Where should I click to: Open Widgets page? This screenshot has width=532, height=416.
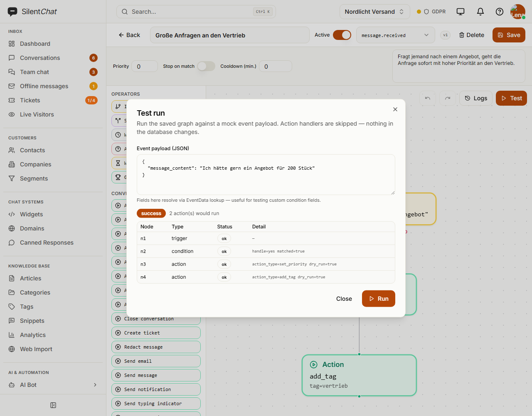(53, 214)
